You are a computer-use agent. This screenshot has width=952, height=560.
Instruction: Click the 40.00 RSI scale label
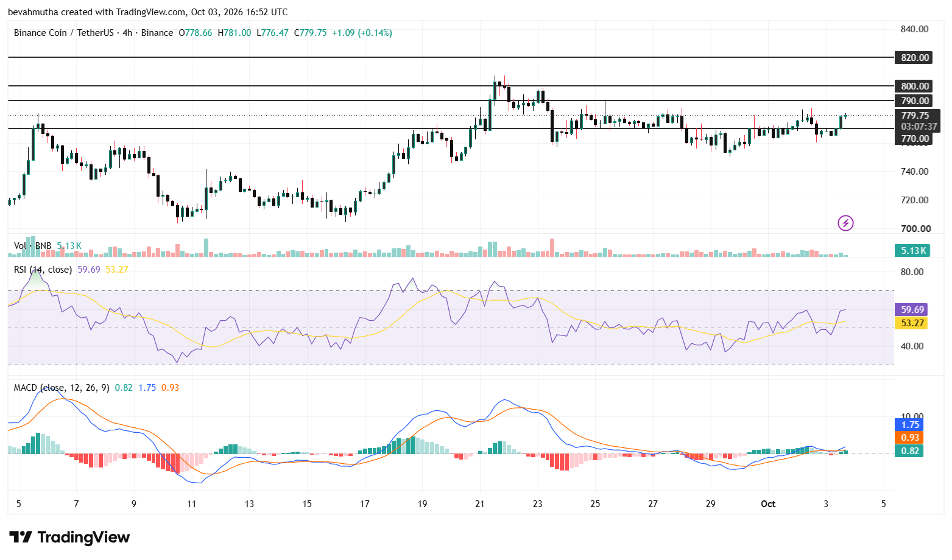912,346
